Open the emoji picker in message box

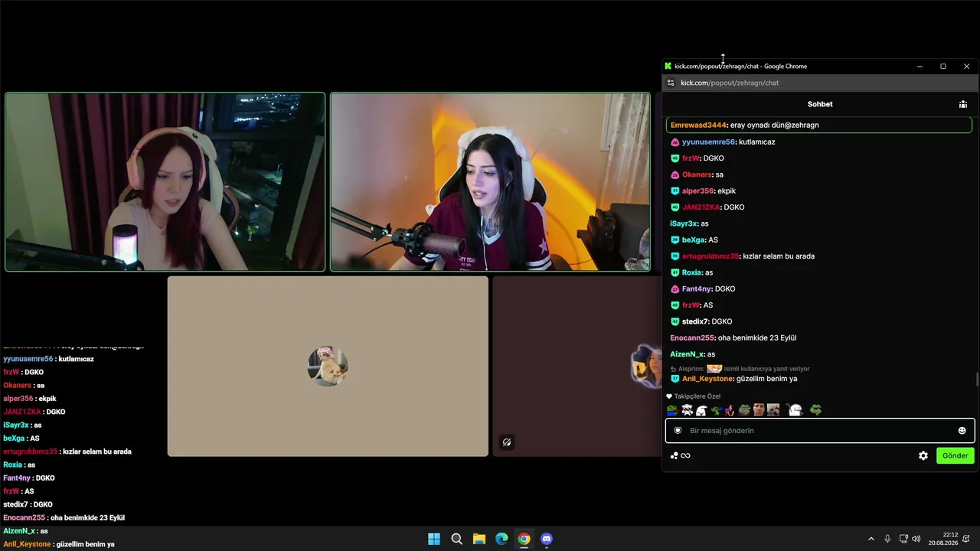[962, 431]
